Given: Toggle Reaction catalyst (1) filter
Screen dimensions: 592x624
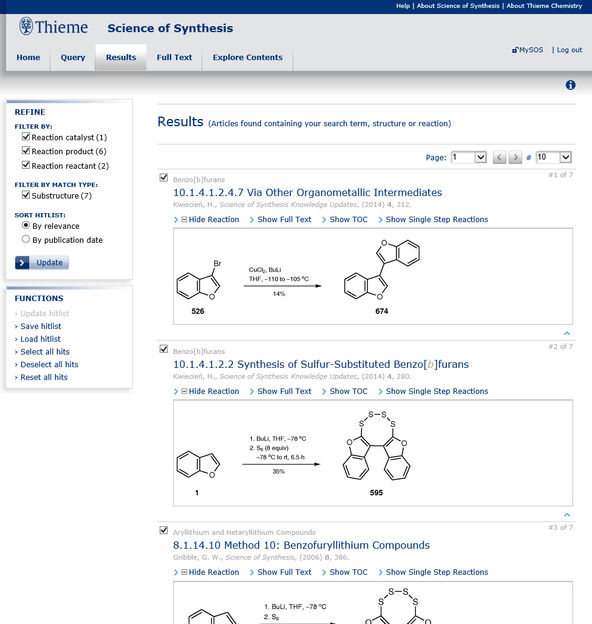Looking at the screenshot, I should pyautogui.click(x=26, y=137).
